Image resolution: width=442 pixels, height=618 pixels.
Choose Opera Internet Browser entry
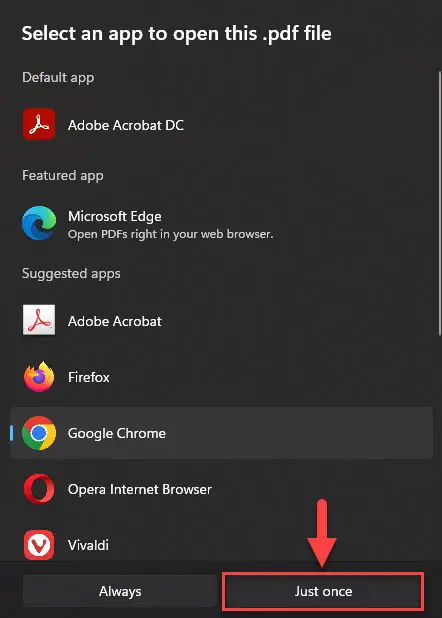tap(221, 489)
